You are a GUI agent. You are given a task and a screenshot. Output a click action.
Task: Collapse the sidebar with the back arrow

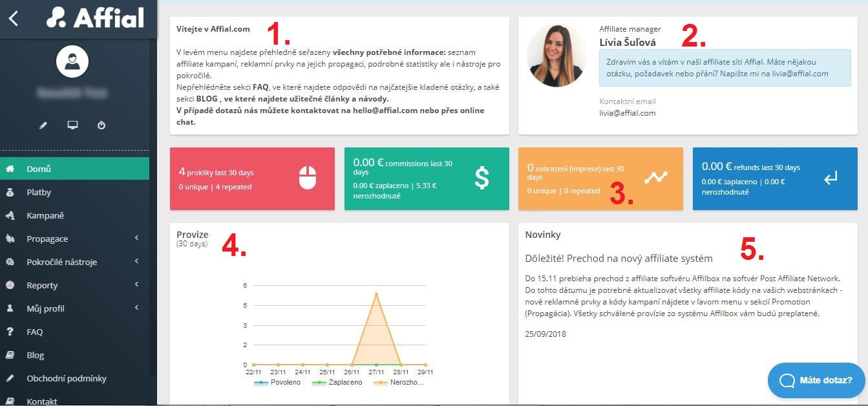13,18
